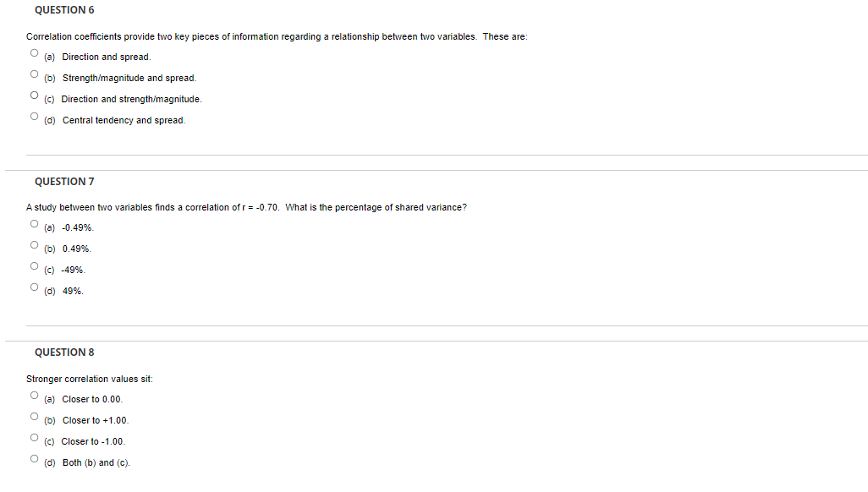The image size is (868, 492).
Task: Select option (d) Central tendency and spread
Action: (33, 116)
